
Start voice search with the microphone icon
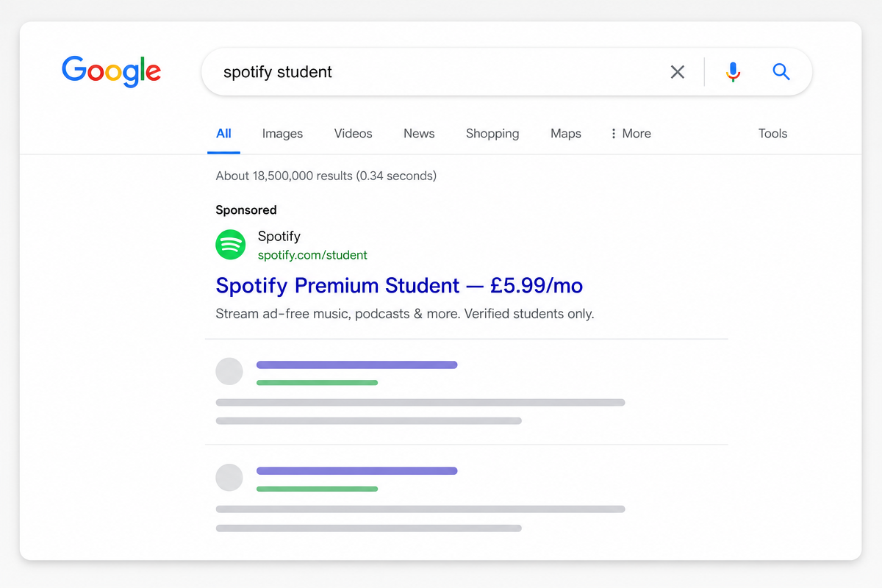pyautogui.click(x=733, y=71)
